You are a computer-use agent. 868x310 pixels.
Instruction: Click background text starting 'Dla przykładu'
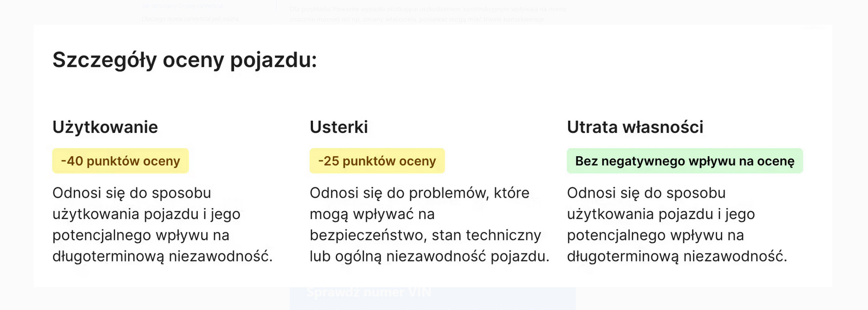click(x=427, y=9)
